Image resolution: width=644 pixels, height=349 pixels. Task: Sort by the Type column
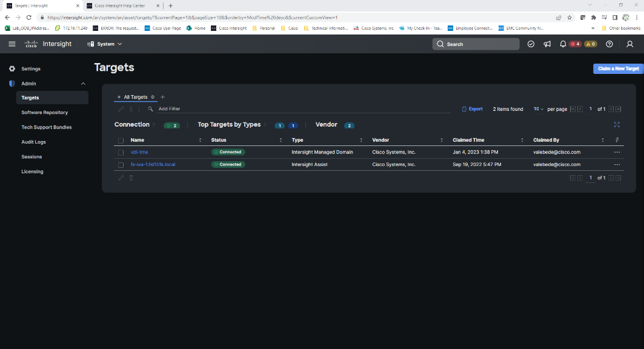[361, 141]
